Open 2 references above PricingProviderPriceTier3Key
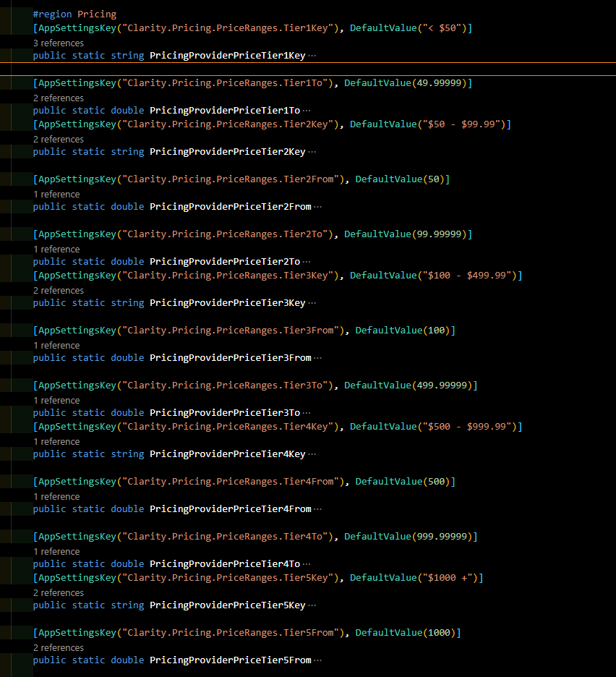 coord(59,291)
